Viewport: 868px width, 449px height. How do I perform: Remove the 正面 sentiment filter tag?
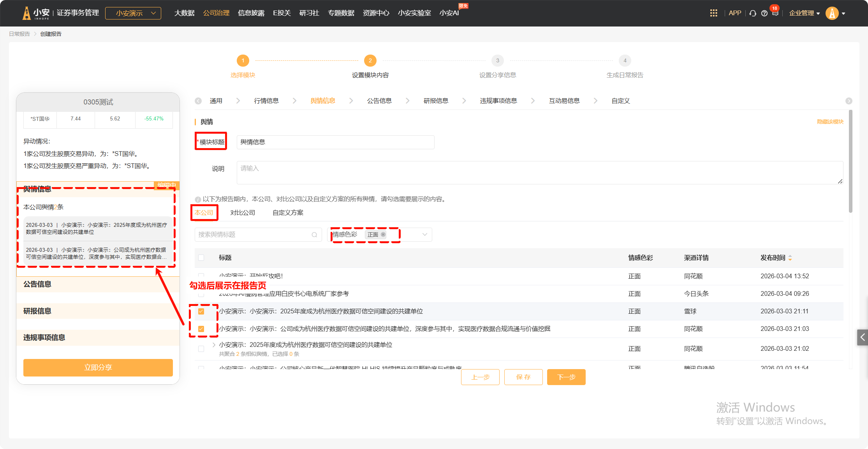tap(383, 235)
